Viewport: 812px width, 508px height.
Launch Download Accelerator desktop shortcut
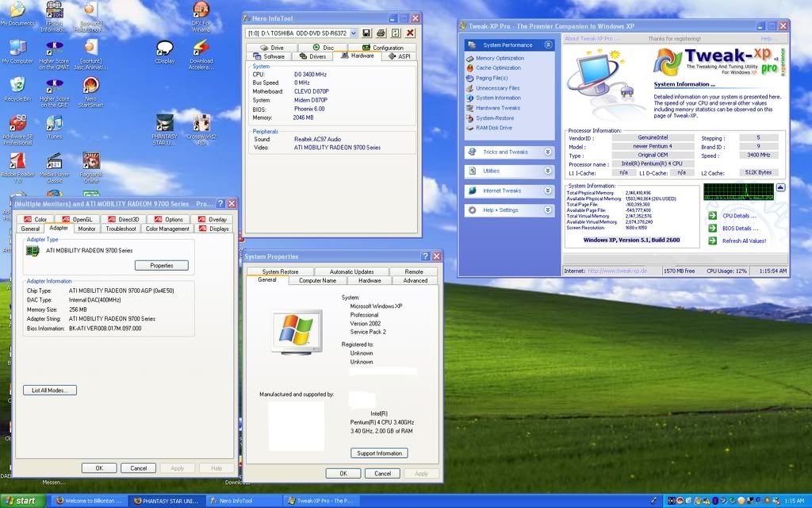201,55
